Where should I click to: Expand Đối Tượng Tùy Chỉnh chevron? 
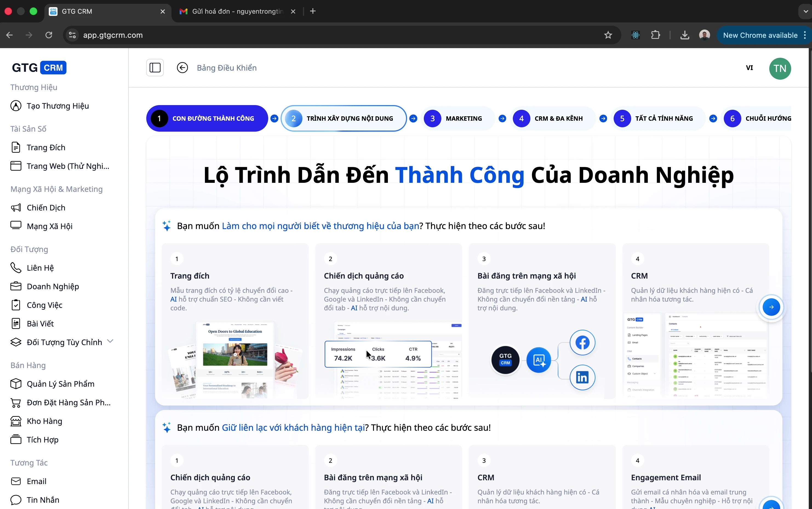pos(110,341)
